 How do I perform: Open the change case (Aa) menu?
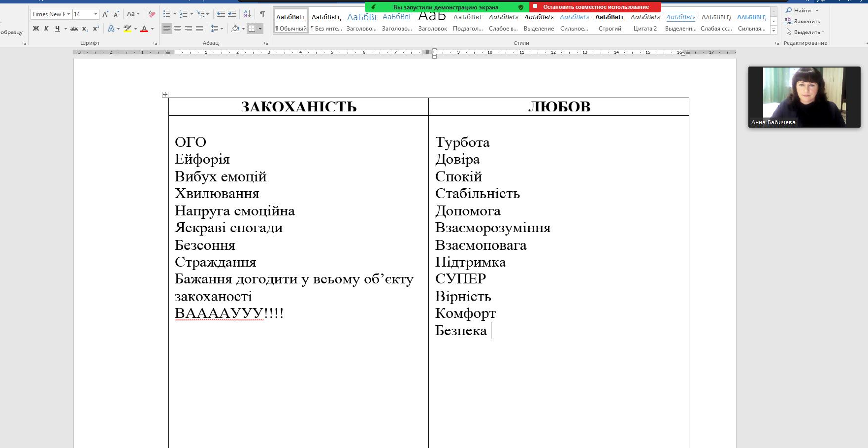point(133,14)
